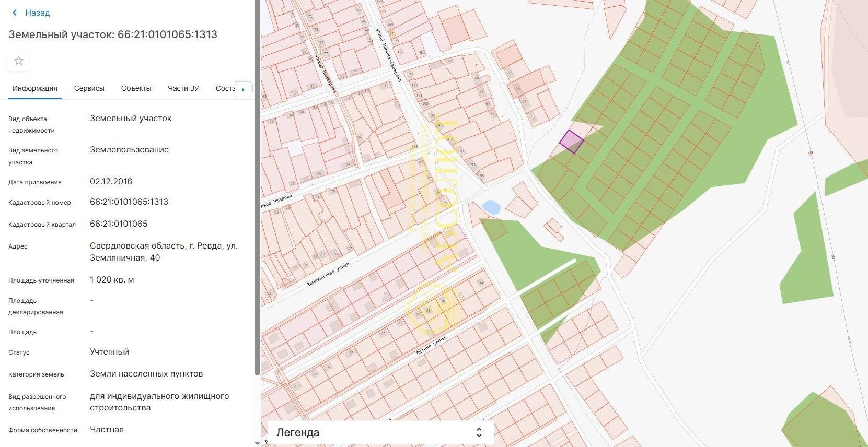
Task: Select the cadastral quarter value 66:21:0101065
Action: pyautogui.click(x=119, y=224)
